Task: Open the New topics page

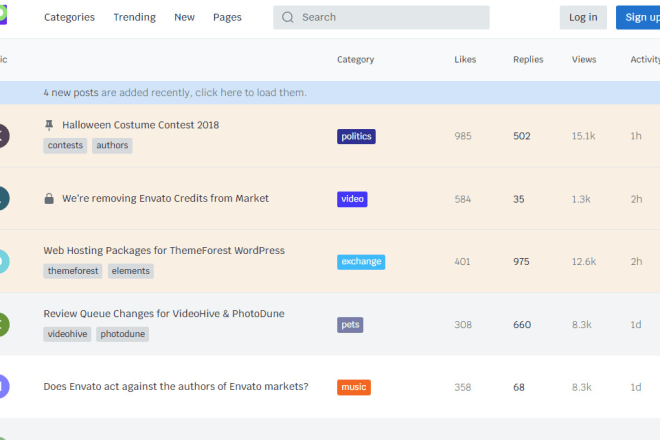Action: [184, 17]
